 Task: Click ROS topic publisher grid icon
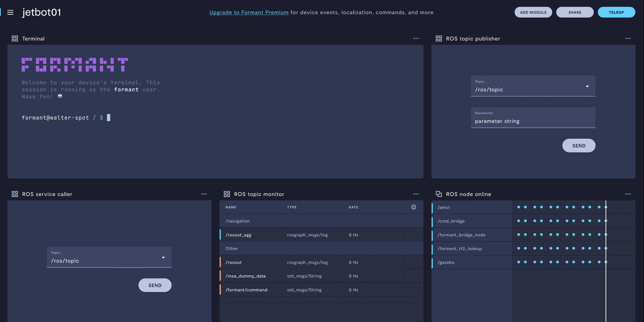tap(439, 38)
